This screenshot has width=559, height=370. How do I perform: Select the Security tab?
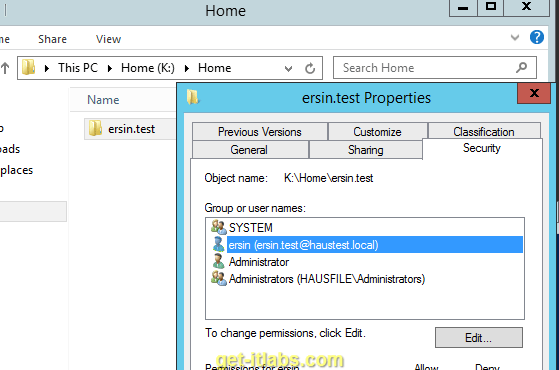(x=482, y=148)
